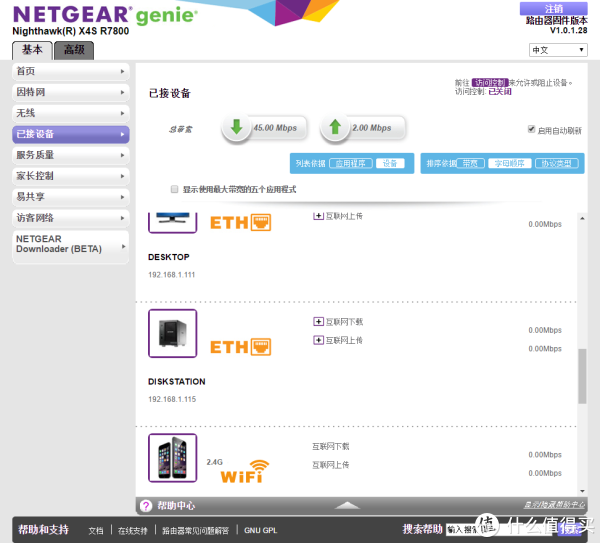Open the 中文 language dropdown
The height and width of the screenshot is (543, 600).
pos(558,50)
